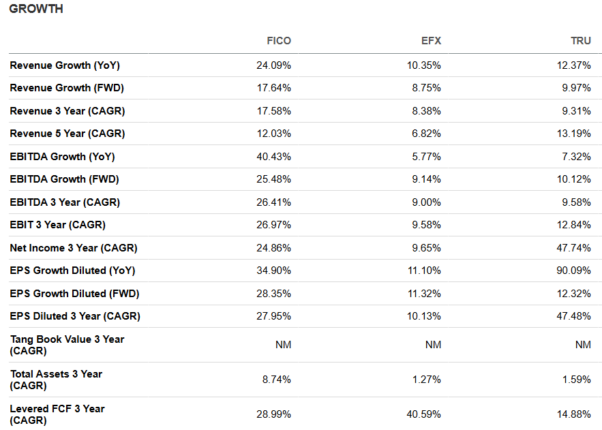Click the EBITDA 3 Year (CAGR) label
Screen dimensions: 602x430
[x=65, y=202]
